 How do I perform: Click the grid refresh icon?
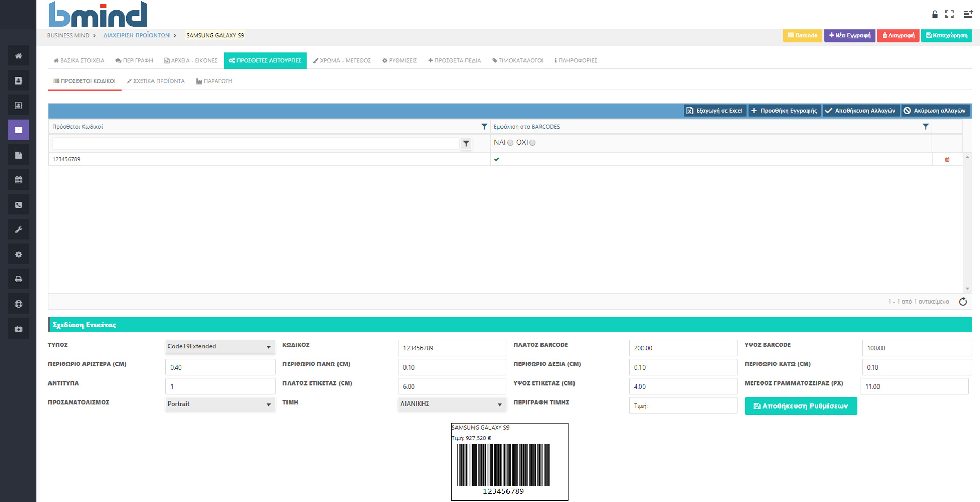(x=962, y=302)
